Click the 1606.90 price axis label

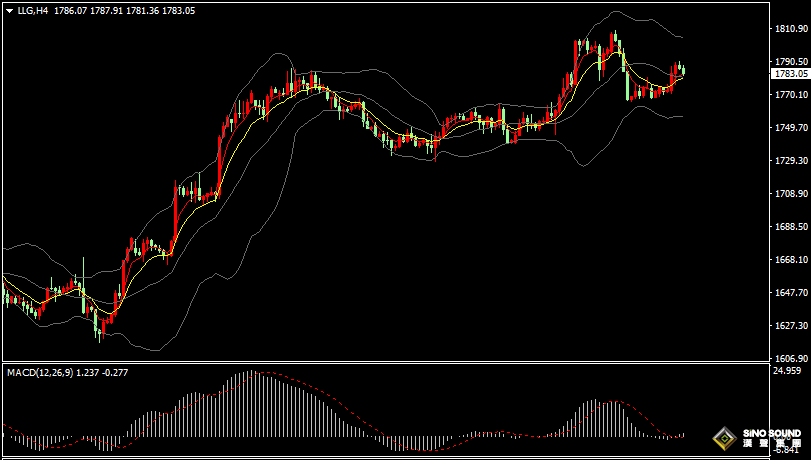(x=790, y=358)
